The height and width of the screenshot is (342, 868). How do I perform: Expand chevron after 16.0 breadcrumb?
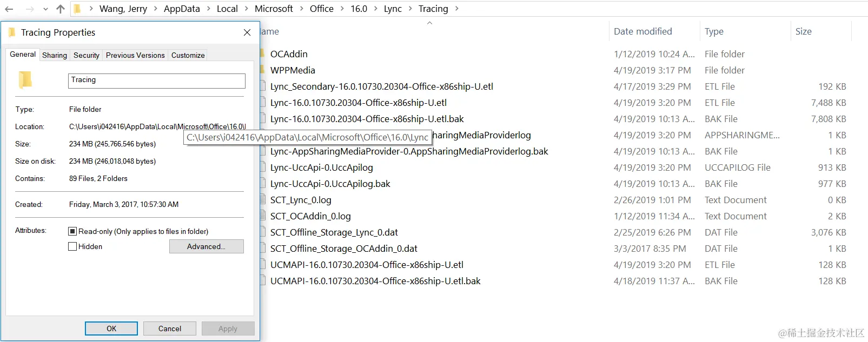[x=375, y=9]
